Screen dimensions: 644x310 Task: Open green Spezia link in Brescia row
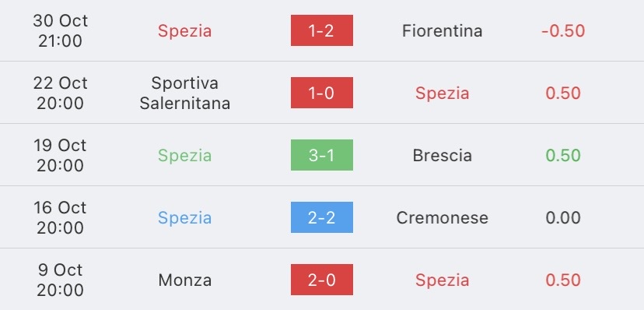[185, 156]
